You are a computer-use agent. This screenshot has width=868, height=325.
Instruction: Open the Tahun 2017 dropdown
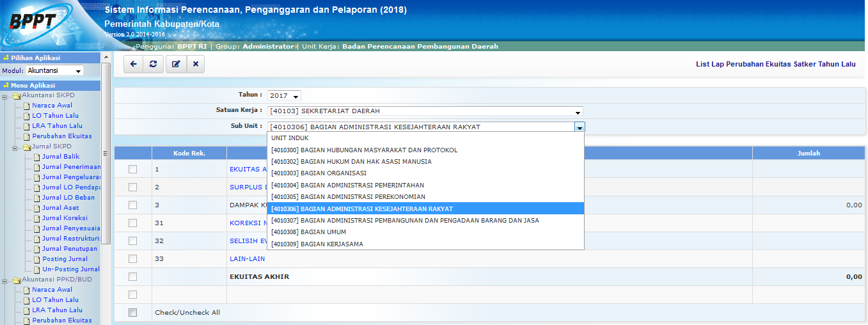pos(284,95)
